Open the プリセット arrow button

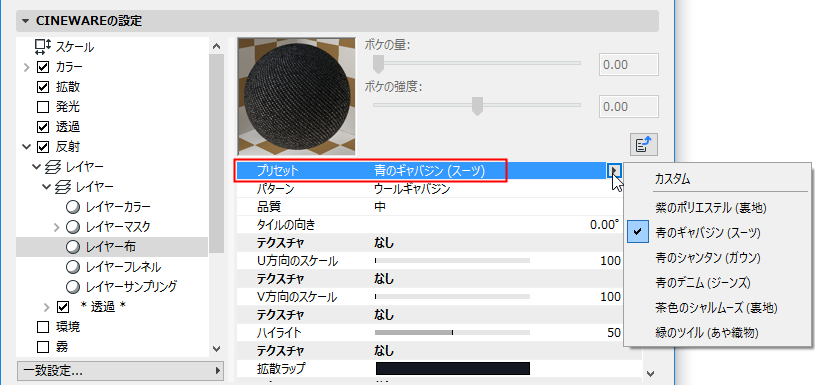coord(614,170)
